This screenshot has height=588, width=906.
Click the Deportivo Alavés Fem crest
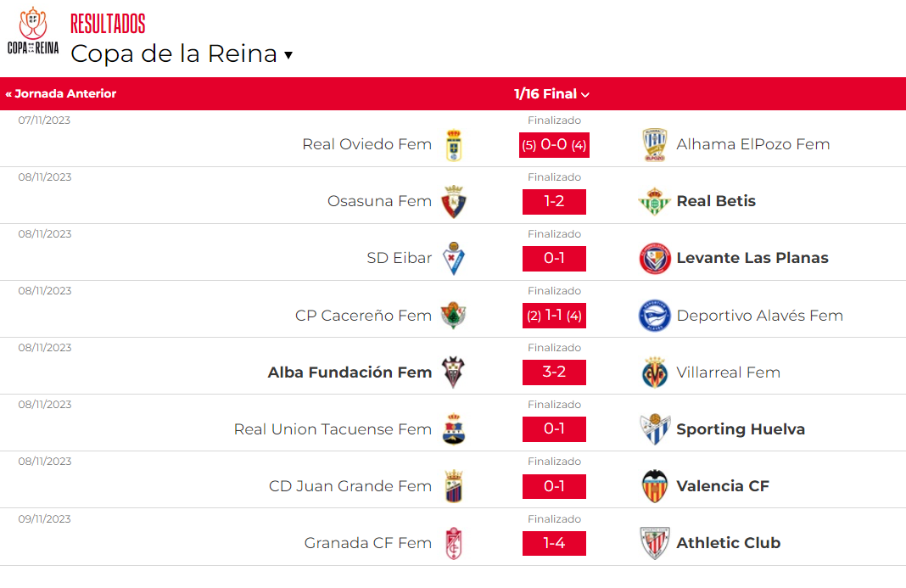(x=655, y=315)
